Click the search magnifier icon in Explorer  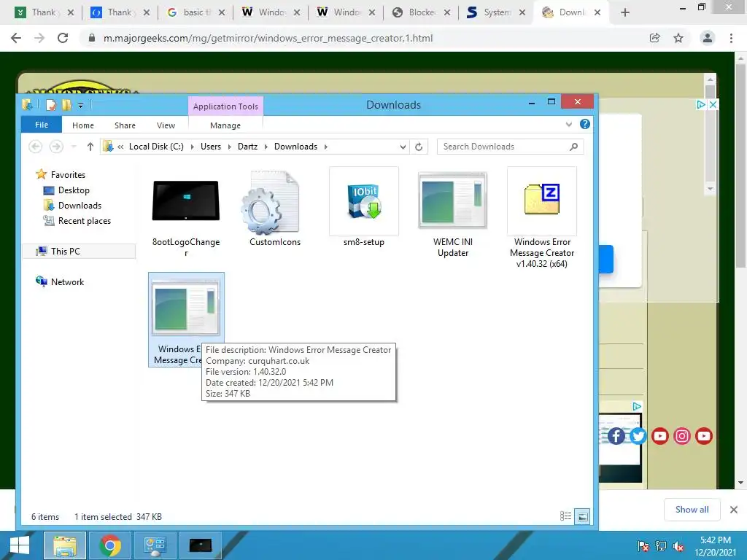pos(573,147)
